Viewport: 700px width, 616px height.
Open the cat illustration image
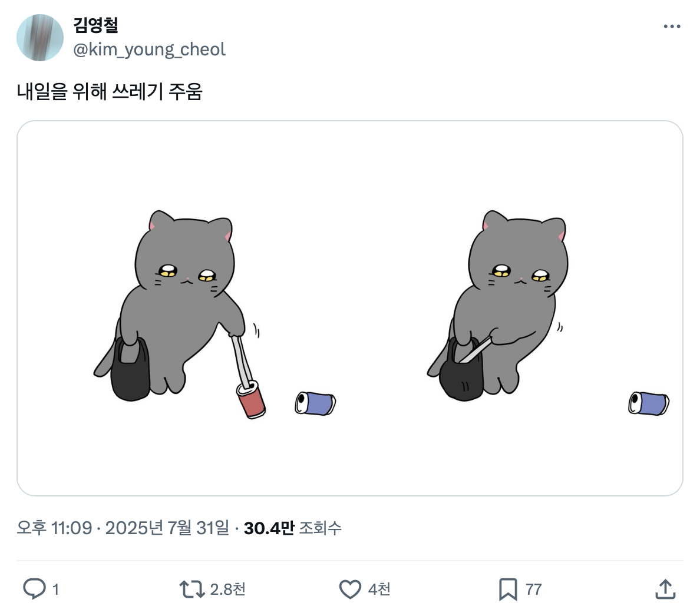[350, 306]
